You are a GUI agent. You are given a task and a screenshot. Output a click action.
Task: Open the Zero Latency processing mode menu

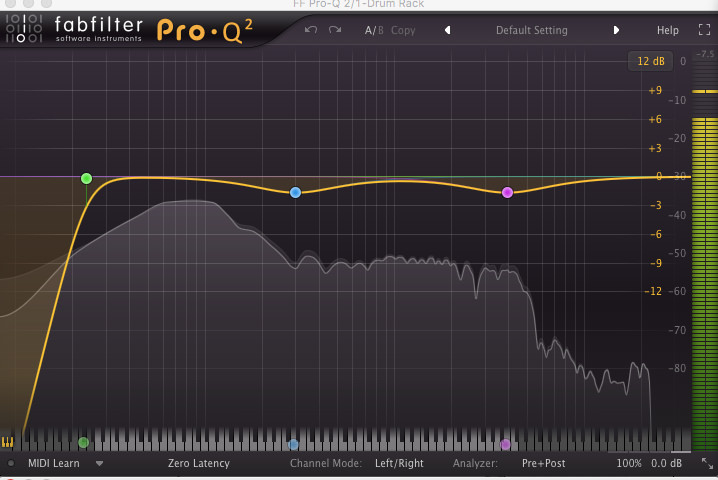tap(199, 464)
